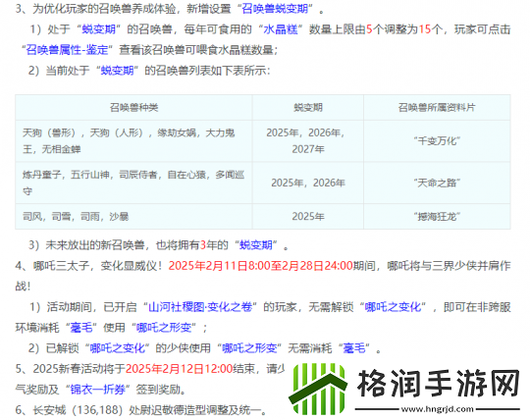Click the '长安城（136,188）' line of item 6
Image resolution: width=530 pixels, height=420 pixels.
(141, 410)
